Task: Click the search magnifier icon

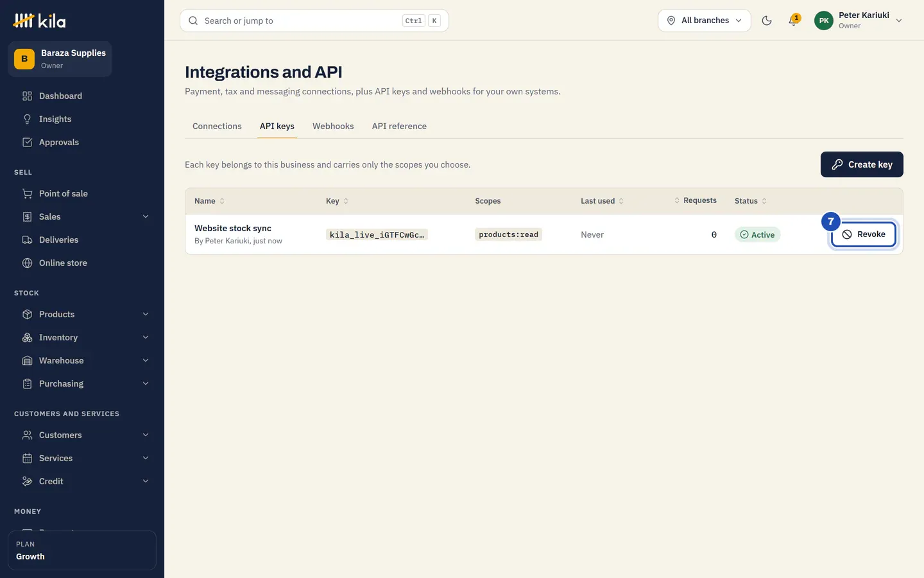Action: 193,21
